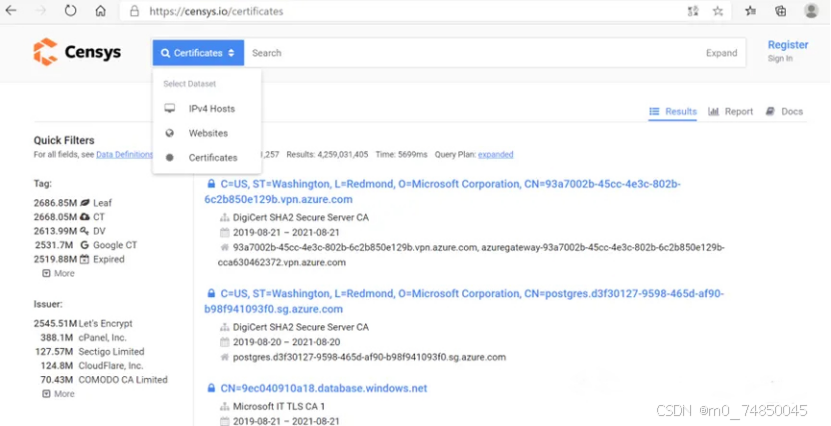The image size is (831, 426).
Task: Open the Docs tab
Action: pos(784,111)
